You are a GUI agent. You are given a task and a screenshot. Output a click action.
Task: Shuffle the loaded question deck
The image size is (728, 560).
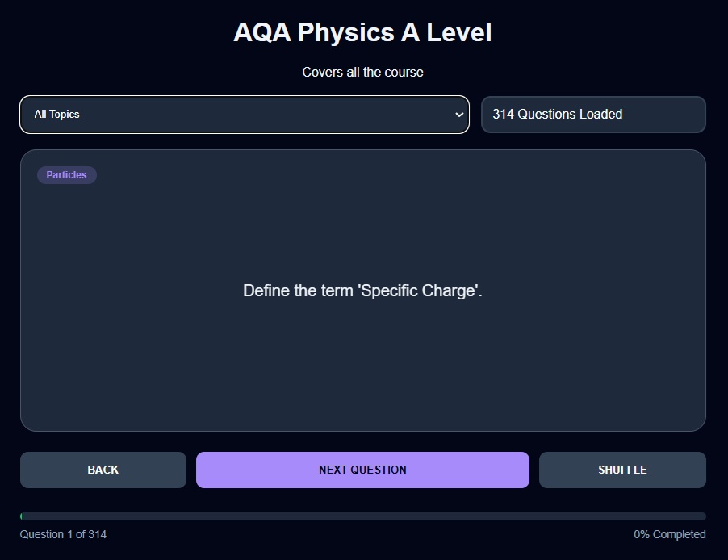coord(622,470)
